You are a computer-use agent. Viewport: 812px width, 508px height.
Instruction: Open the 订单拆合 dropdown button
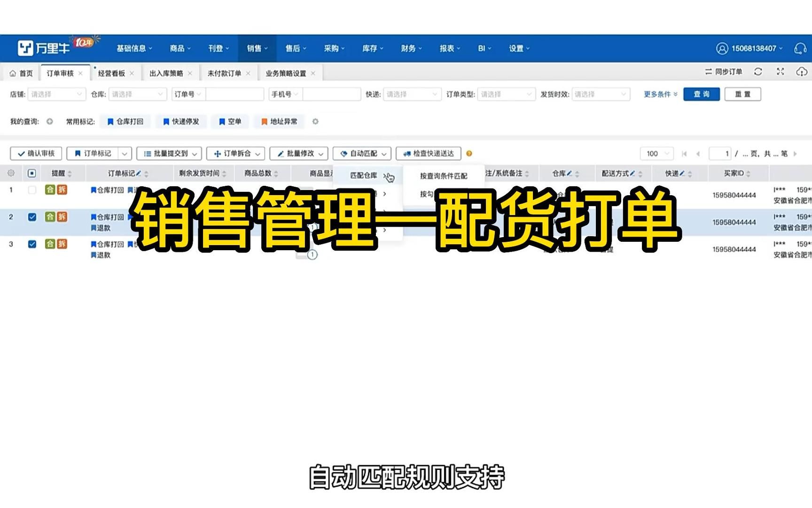(235, 154)
